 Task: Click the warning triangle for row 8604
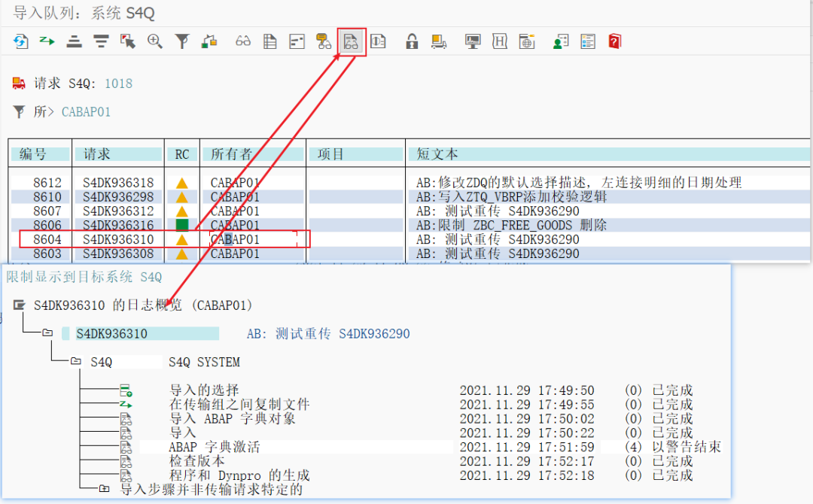tap(182, 239)
